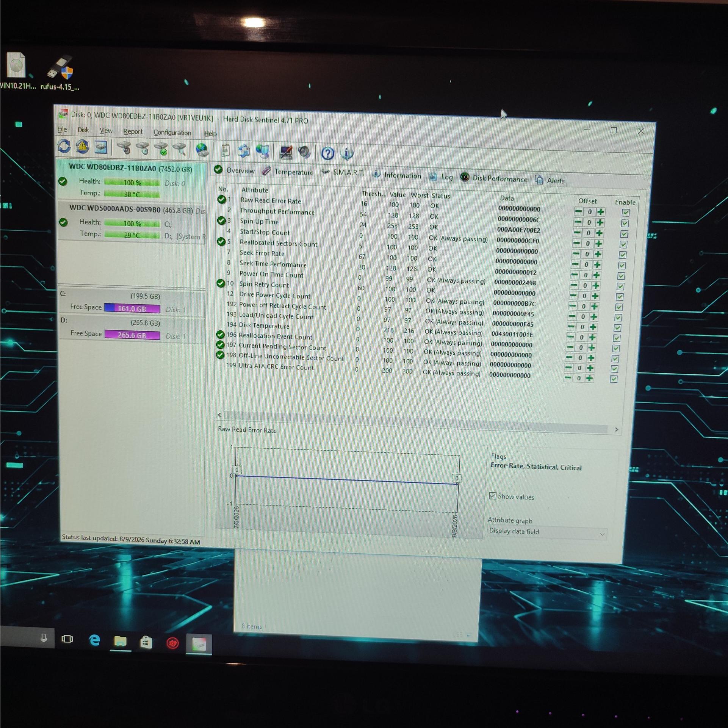The width and height of the screenshot is (728, 728).
Task: Click the red round app taskbar icon
Action: (x=173, y=643)
